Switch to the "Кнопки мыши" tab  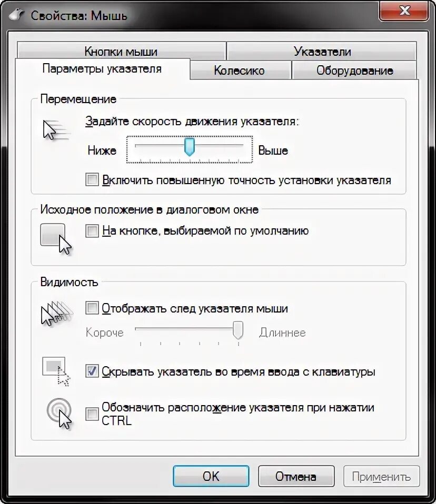[x=121, y=51]
